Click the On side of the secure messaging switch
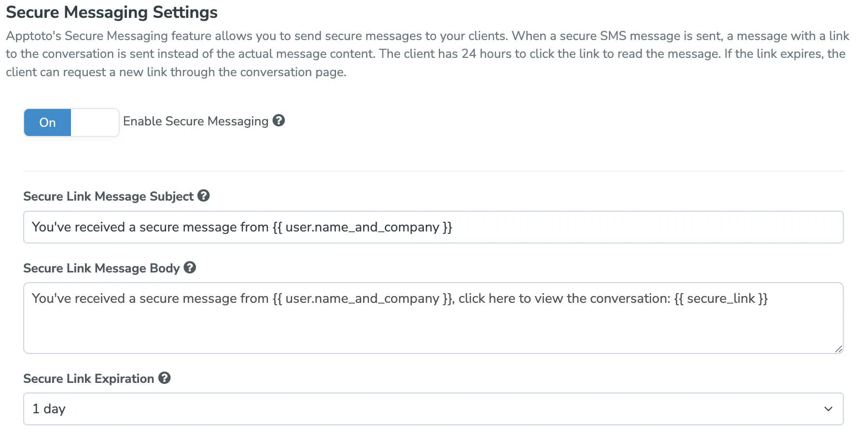 point(47,122)
